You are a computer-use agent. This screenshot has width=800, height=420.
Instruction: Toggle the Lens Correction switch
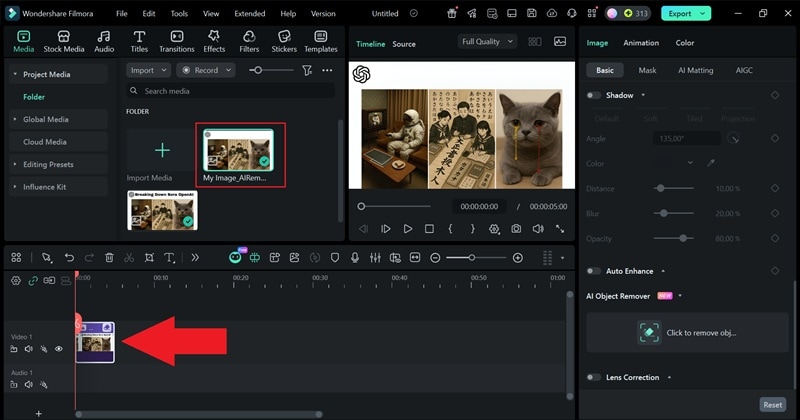pos(593,377)
